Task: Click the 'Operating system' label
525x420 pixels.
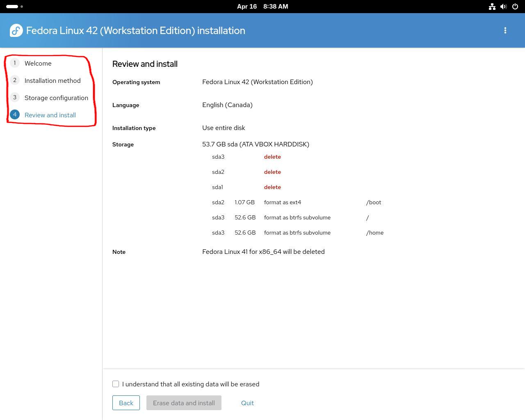Action: [136, 82]
